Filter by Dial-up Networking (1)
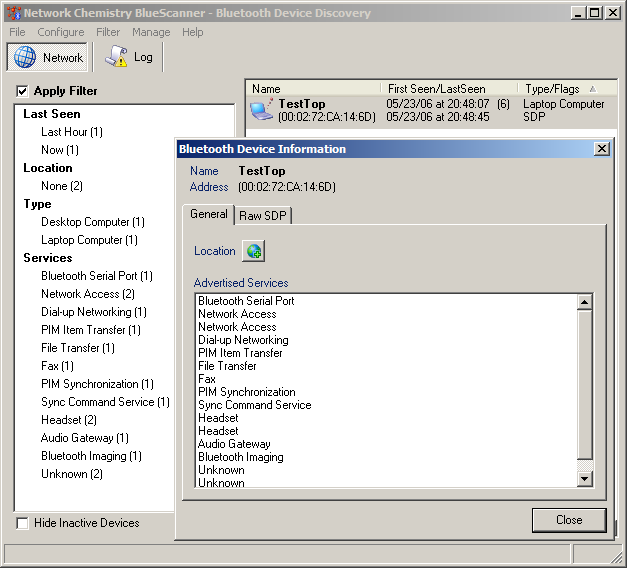The height and width of the screenshot is (568, 627). point(94,312)
